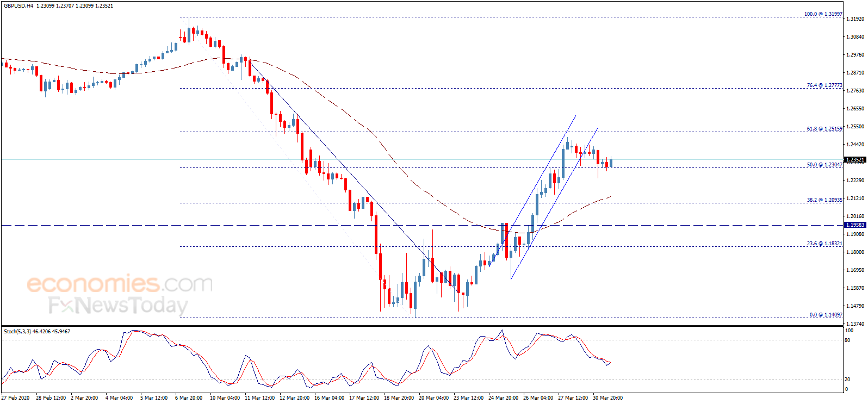
Task: Click price axis value 1.13740
Action: click(855, 324)
